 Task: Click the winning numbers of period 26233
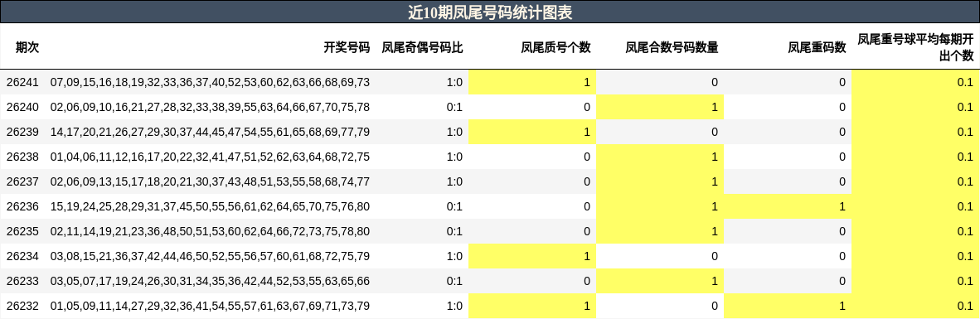210,282
